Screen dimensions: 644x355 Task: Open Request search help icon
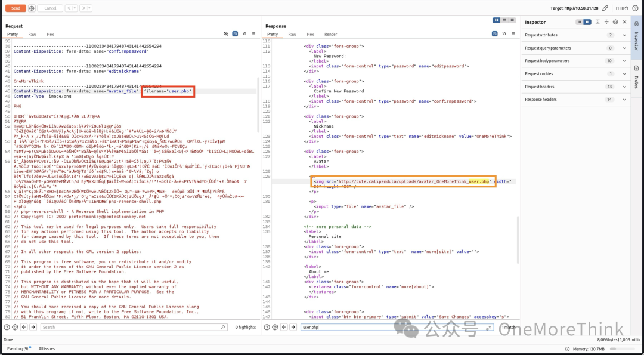coord(7,327)
